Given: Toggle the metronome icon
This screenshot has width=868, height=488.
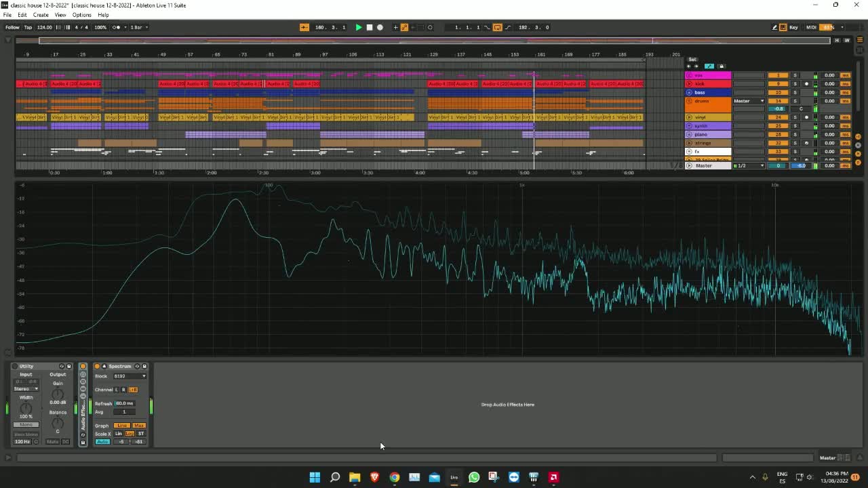Looking at the screenshot, I should point(116,27).
